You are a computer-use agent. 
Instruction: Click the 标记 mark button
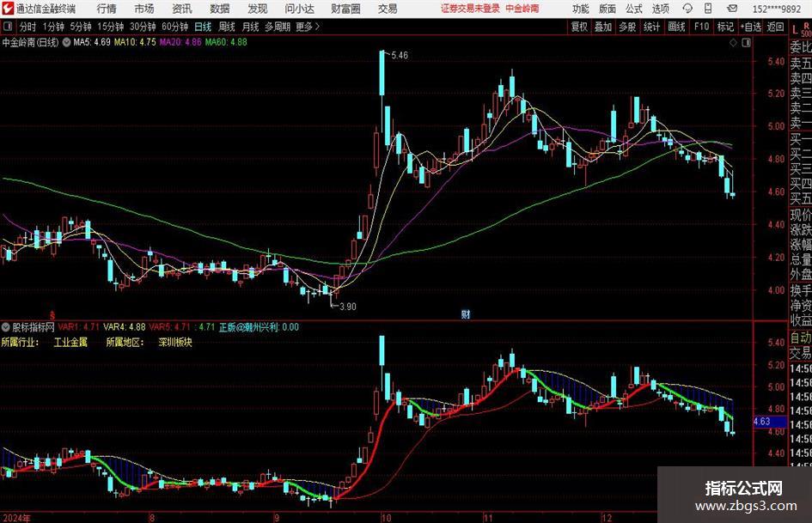pyautogui.click(x=725, y=27)
